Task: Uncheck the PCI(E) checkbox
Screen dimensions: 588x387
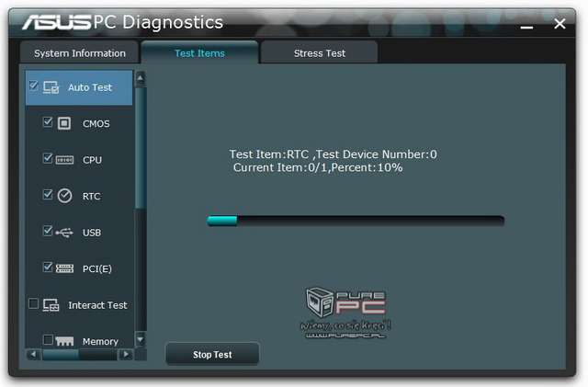Action: (48, 267)
